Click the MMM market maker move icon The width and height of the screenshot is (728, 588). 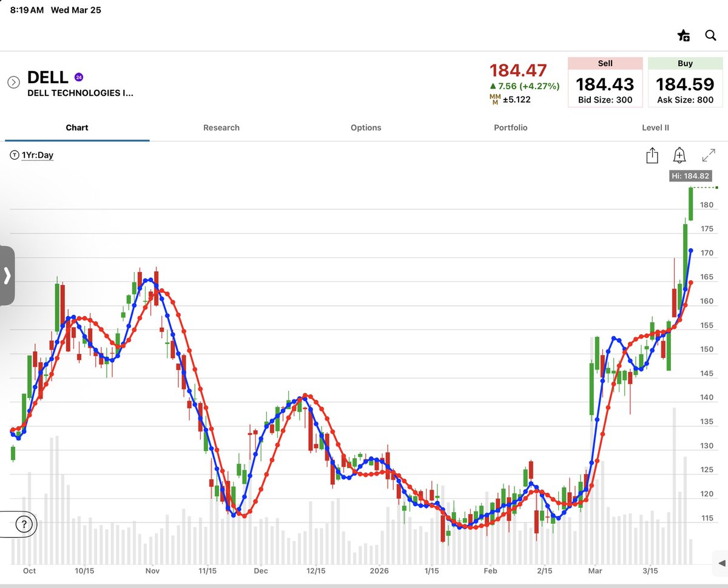tap(495, 100)
